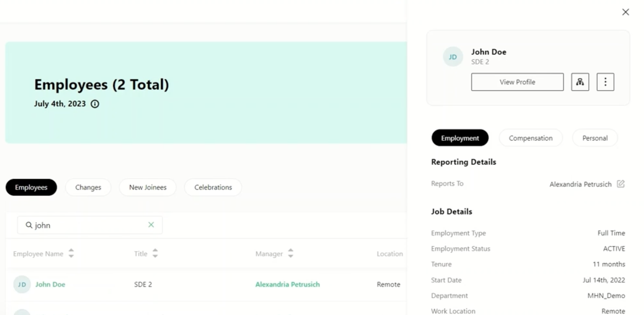Click the Remote location cell in John Doe row
The image size is (644, 315).
tap(388, 284)
